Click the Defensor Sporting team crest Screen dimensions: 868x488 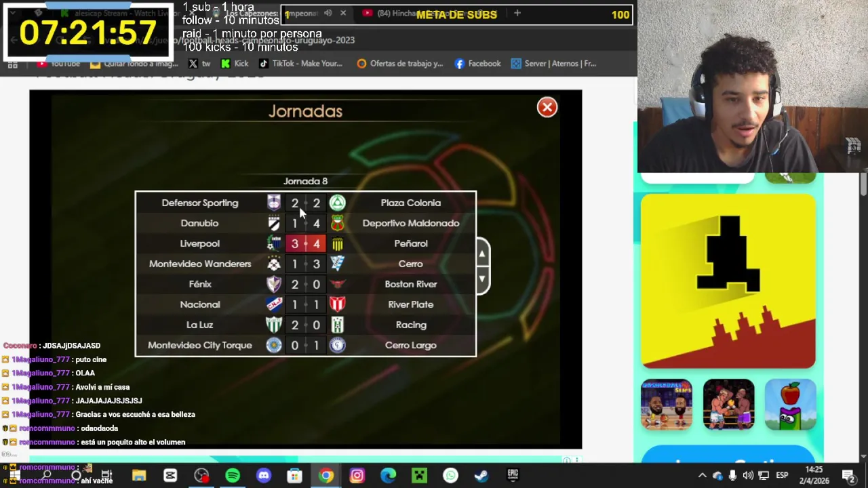[x=274, y=203]
